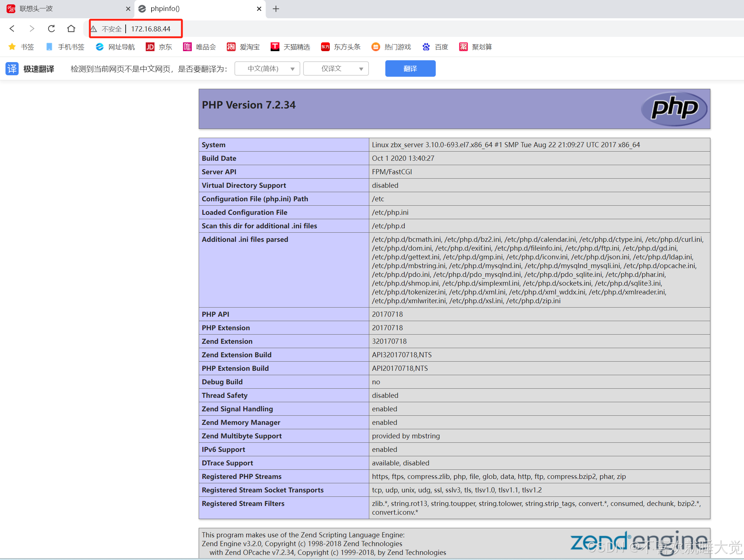Open the 百度 bookmark

(x=435, y=47)
